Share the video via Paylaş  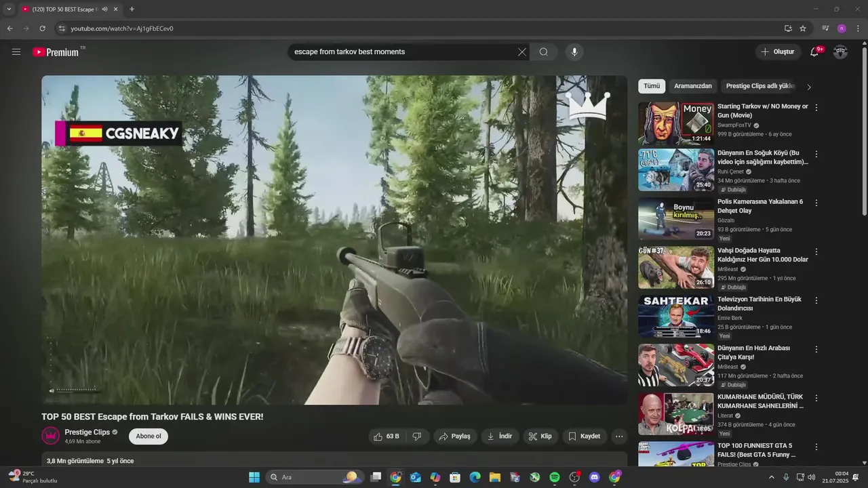(x=454, y=436)
